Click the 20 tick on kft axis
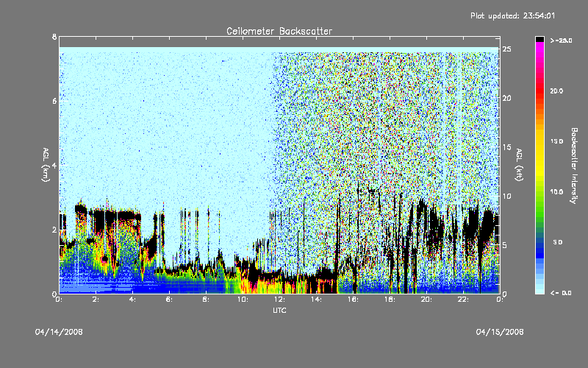This screenshot has height=368, width=588. pyautogui.click(x=506, y=98)
